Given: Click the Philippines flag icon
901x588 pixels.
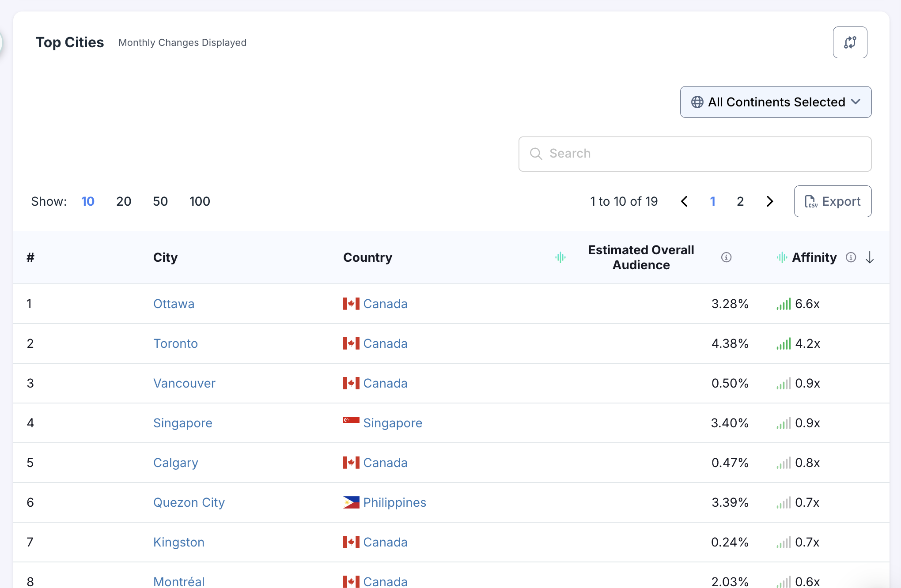Looking at the screenshot, I should point(351,502).
